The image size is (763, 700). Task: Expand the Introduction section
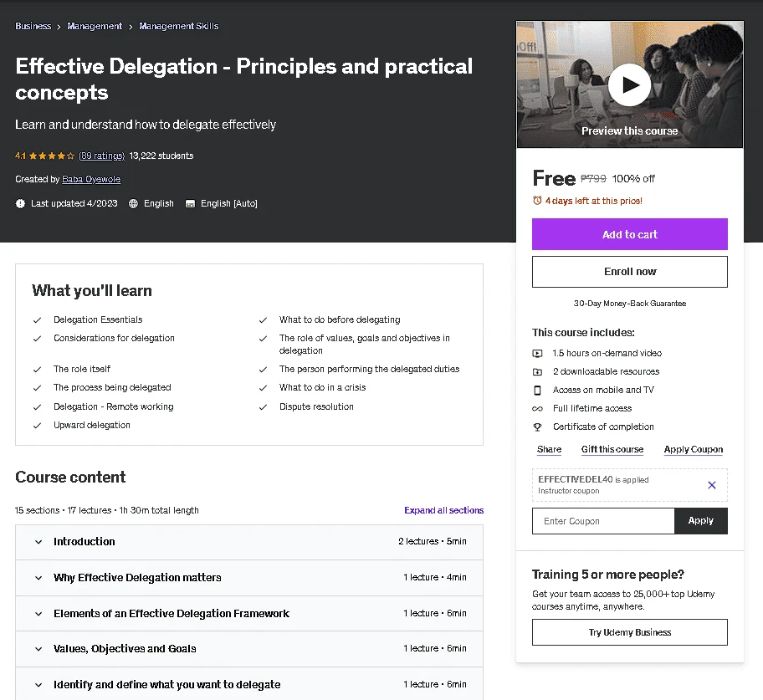(x=249, y=541)
